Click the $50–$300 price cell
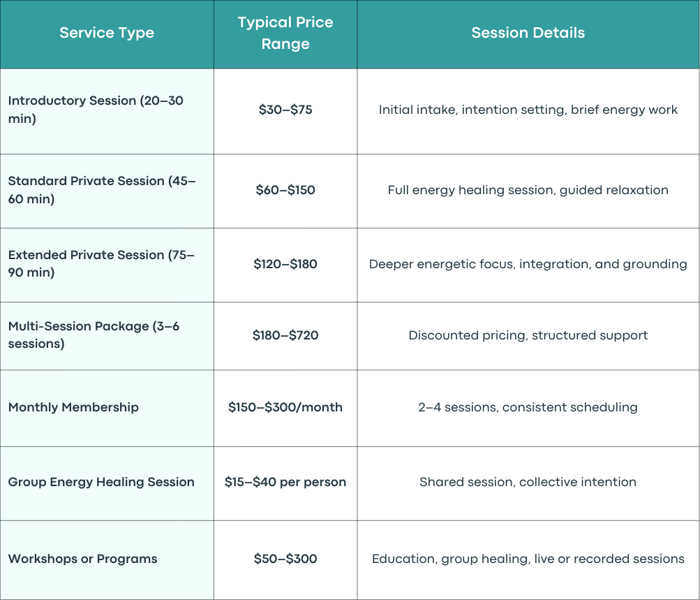The width and height of the screenshot is (700, 600). point(285,559)
